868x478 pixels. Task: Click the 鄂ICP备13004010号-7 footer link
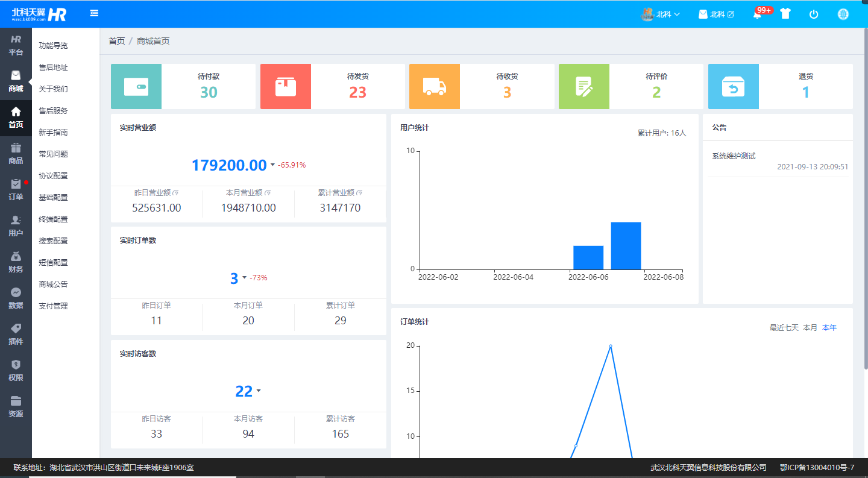[x=817, y=467]
